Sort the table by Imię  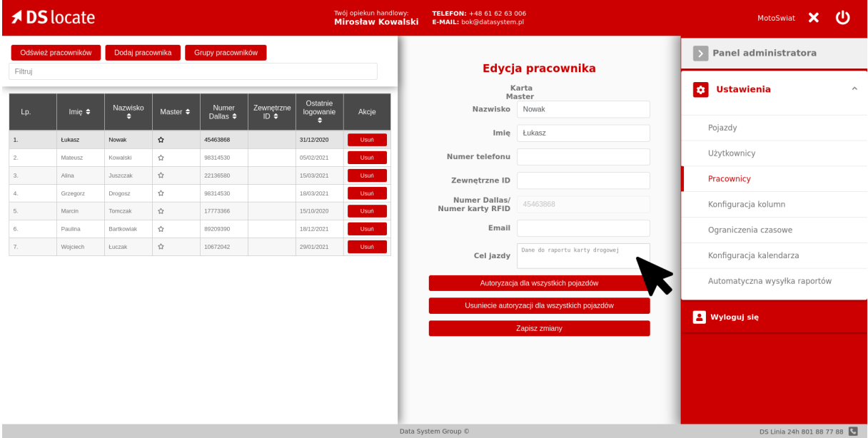(89, 112)
